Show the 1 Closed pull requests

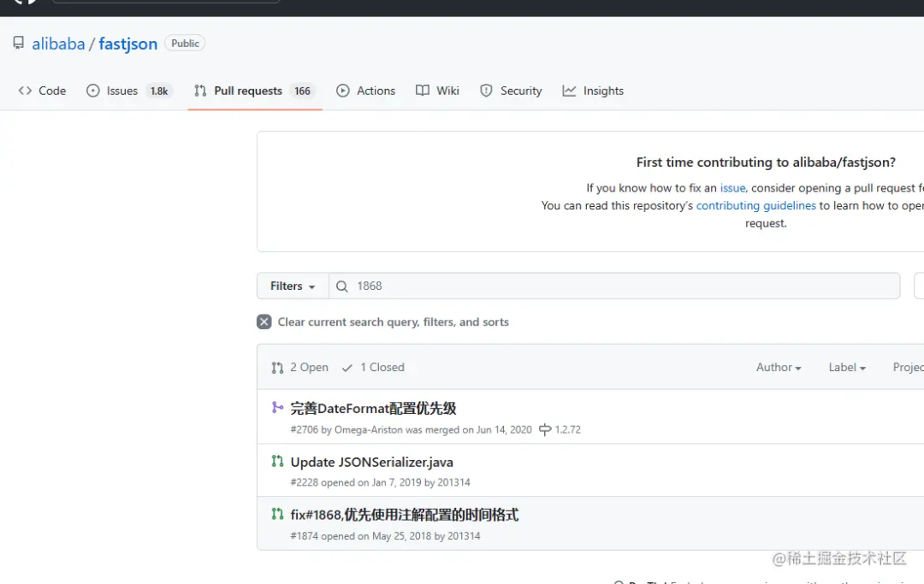(x=373, y=368)
